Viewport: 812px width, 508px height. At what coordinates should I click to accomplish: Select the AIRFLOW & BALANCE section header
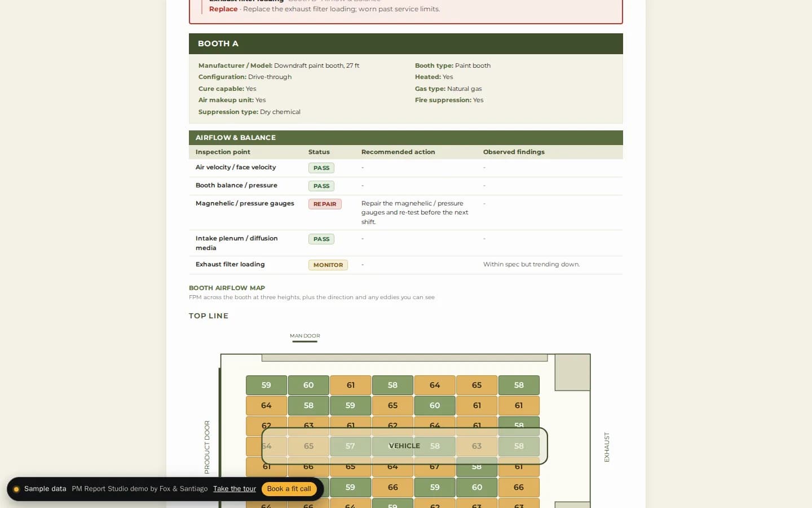click(406, 138)
